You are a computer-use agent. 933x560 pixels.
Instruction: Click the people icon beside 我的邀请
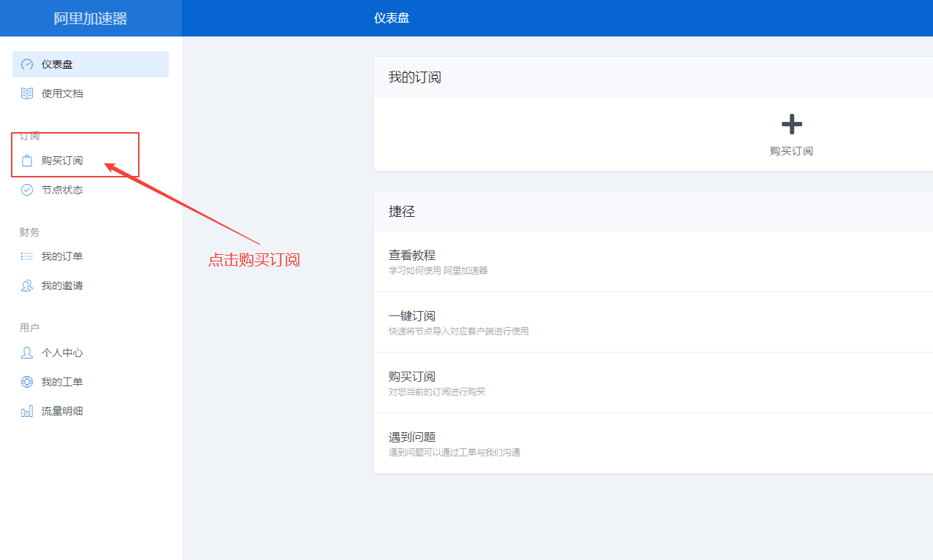point(27,285)
